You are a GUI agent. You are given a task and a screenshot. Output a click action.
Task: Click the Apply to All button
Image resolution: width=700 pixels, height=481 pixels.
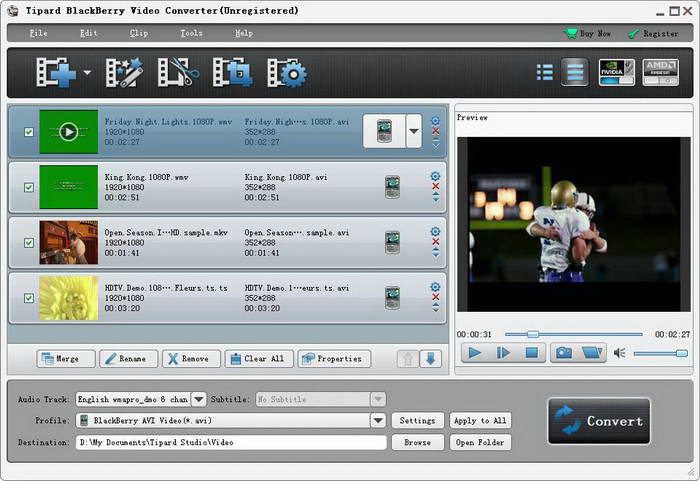(x=479, y=421)
